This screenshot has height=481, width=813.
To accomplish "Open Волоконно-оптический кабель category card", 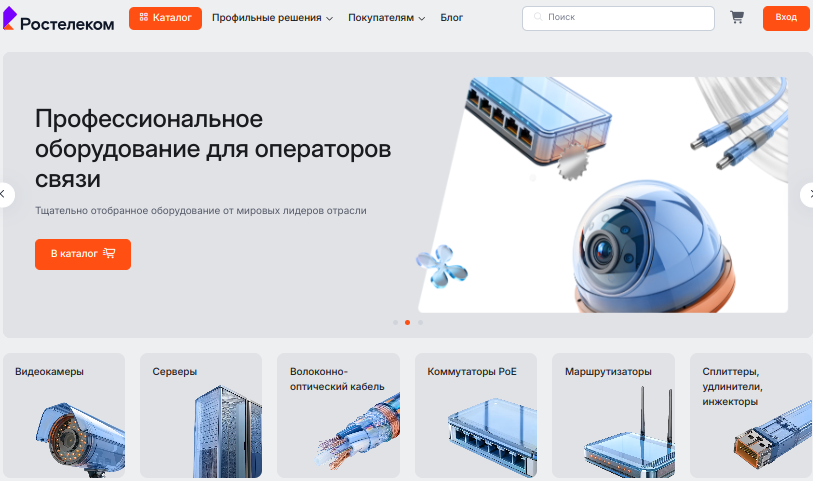I will pyautogui.click(x=338, y=415).
